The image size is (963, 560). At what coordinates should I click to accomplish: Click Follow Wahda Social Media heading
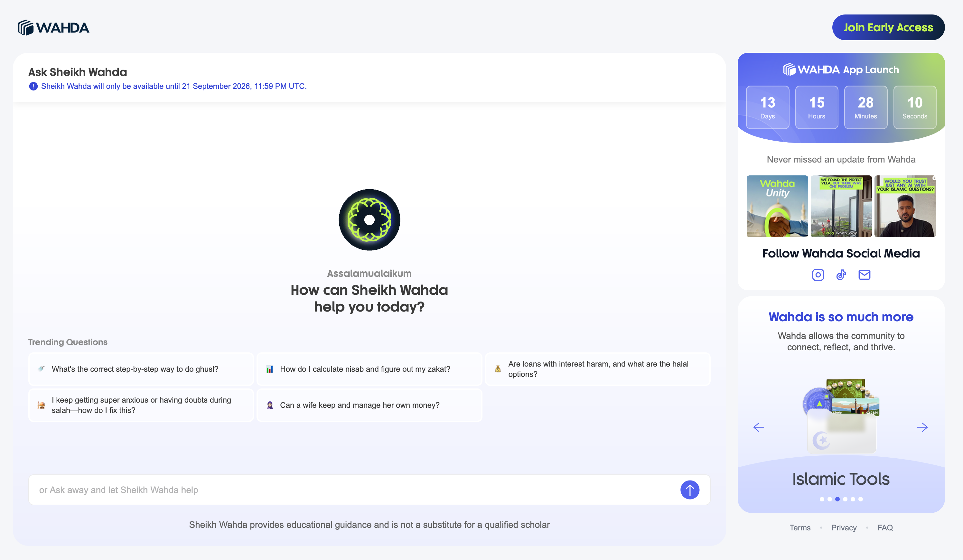pyautogui.click(x=841, y=253)
